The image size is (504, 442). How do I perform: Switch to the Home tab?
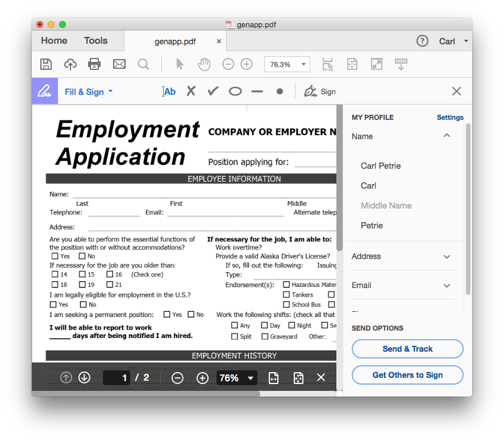[53, 40]
